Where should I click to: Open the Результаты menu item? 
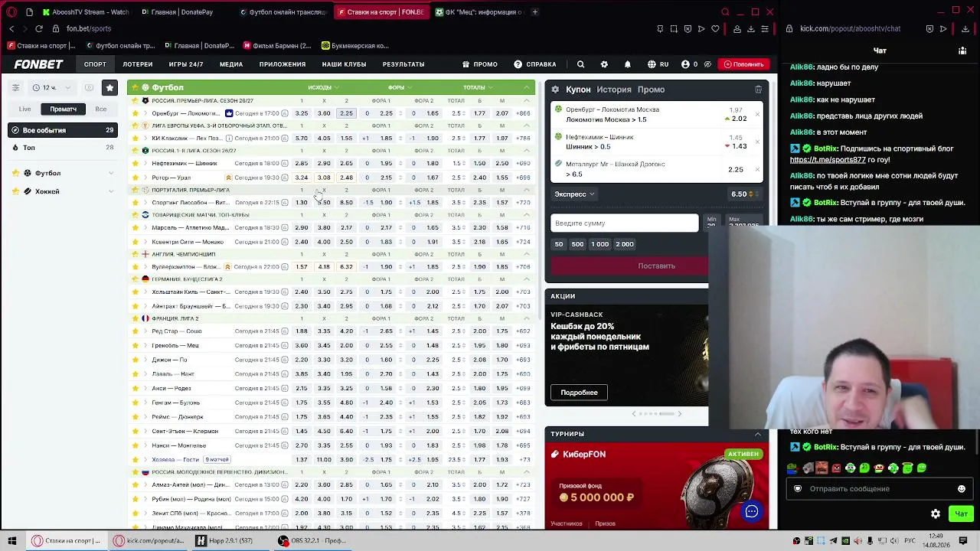point(403,64)
